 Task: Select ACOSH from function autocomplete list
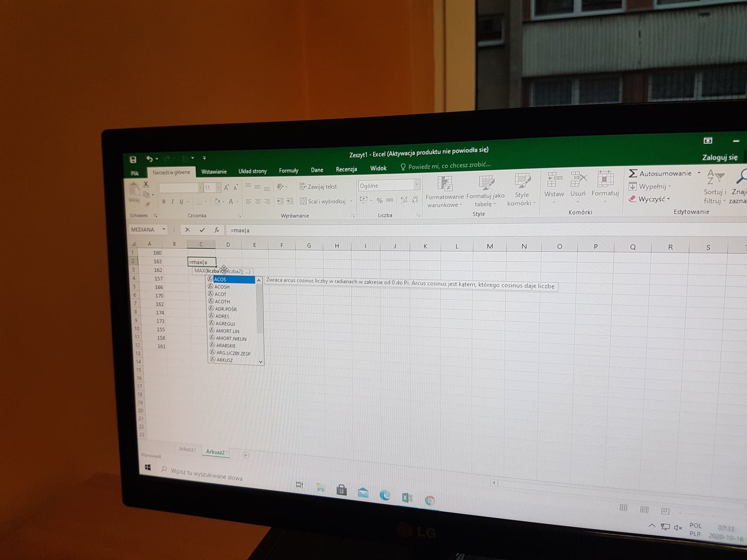[x=222, y=287]
